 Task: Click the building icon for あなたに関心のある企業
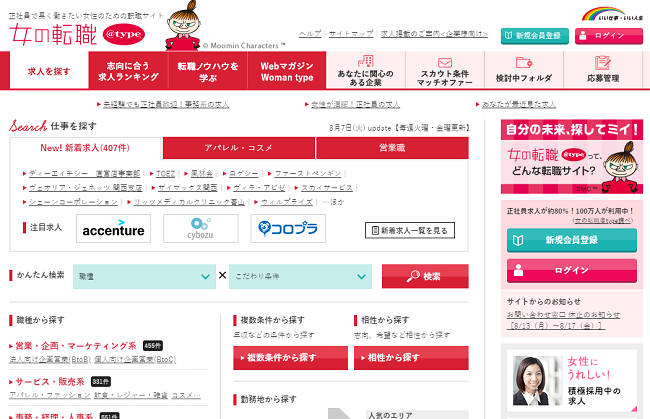click(x=366, y=61)
